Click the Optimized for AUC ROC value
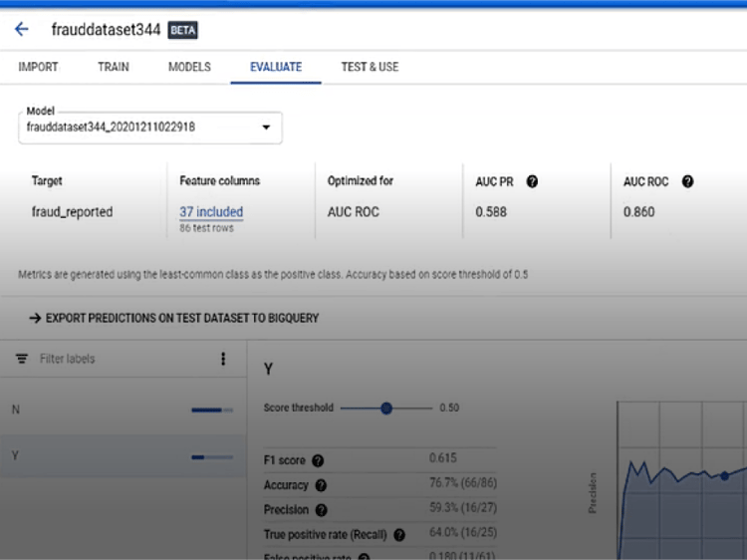The height and width of the screenshot is (560, 747). (x=354, y=211)
